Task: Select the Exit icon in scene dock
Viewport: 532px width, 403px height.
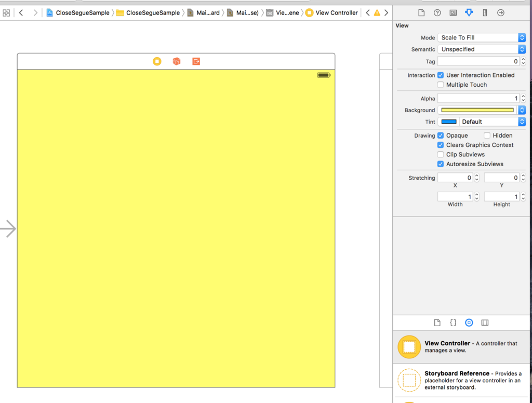Action: 196,61
